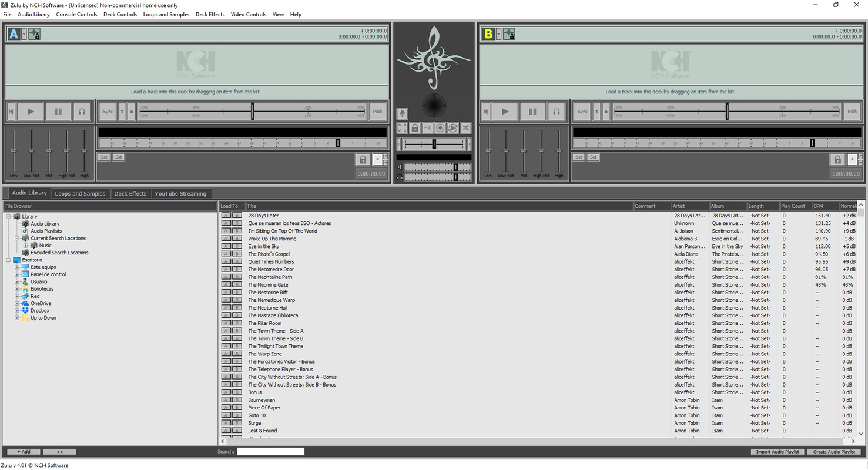The image size is (868, 470).
Task: Click the fullscreen expand icon in center console
Action: [403, 127]
